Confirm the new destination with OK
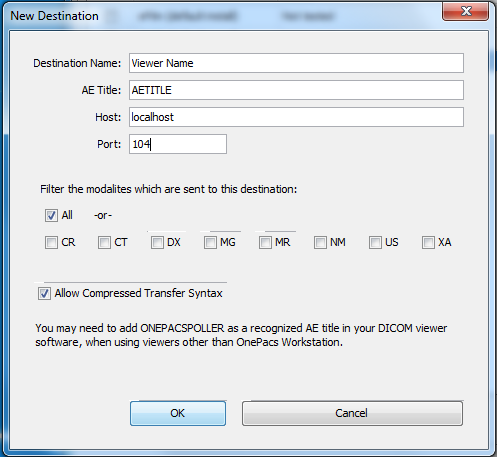 tap(178, 413)
